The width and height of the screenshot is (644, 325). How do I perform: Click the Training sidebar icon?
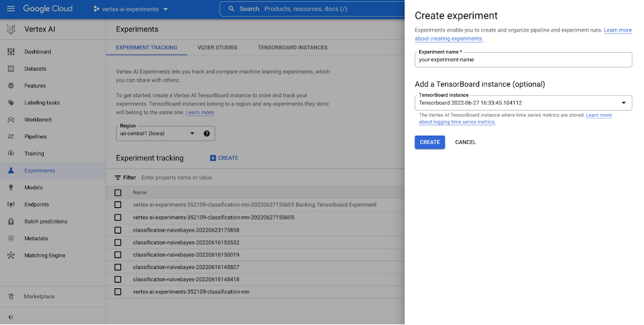click(11, 153)
